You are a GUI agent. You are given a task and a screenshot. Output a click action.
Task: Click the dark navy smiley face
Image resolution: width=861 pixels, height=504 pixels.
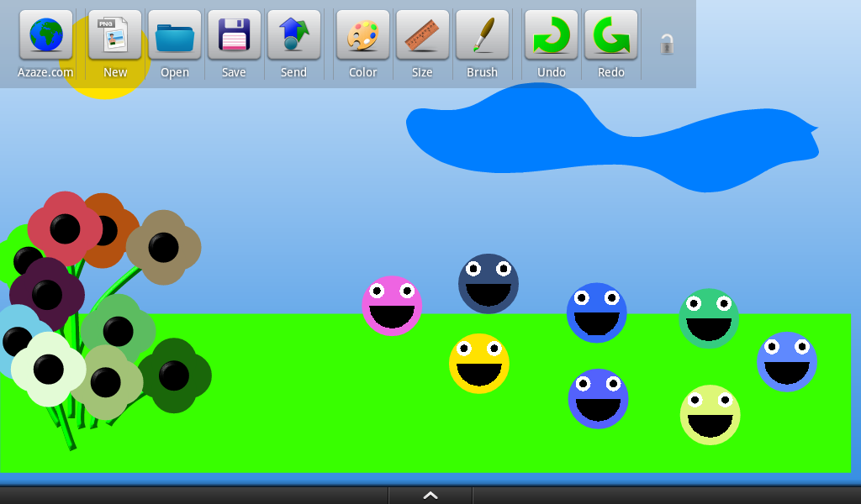(488, 283)
